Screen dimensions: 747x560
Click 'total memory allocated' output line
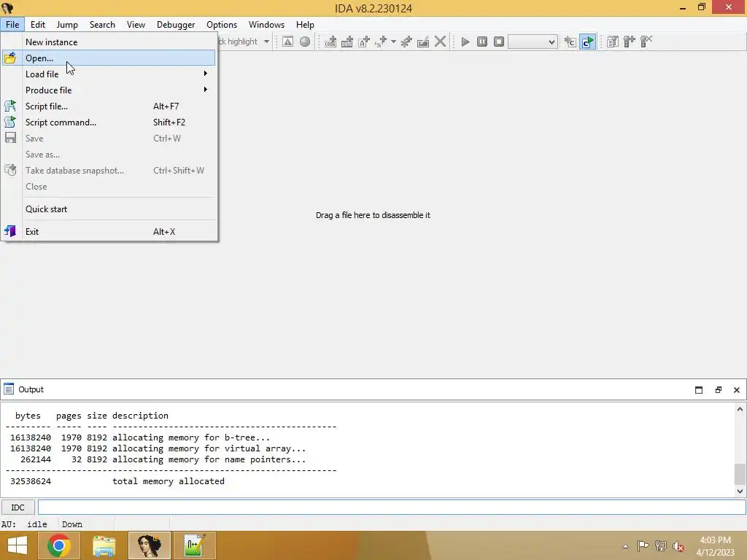coord(169,481)
